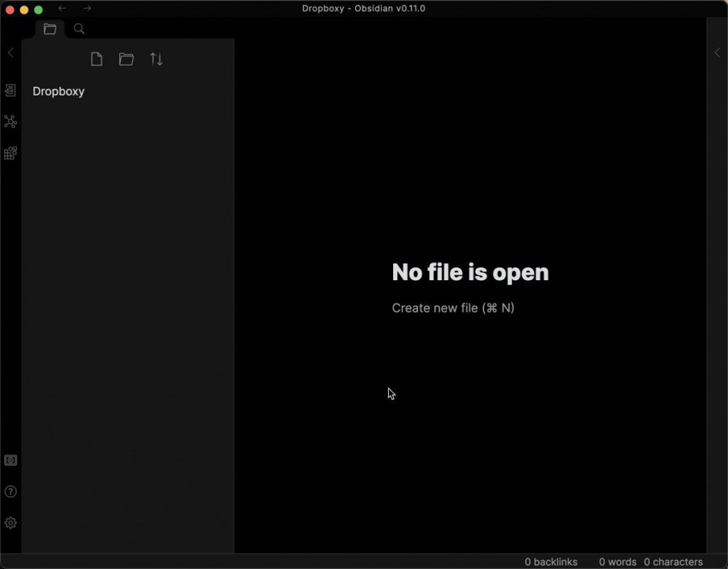Select the Dropboxy vault title
The width and height of the screenshot is (728, 569).
tap(58, 91)
